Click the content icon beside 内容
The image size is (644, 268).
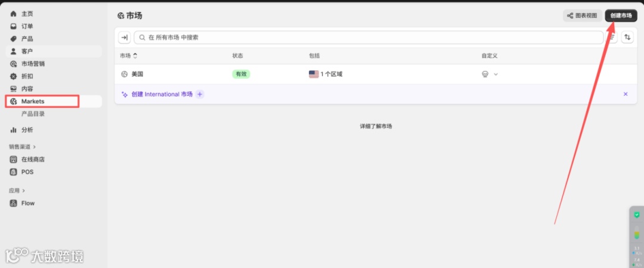click(x=13, y=89)
